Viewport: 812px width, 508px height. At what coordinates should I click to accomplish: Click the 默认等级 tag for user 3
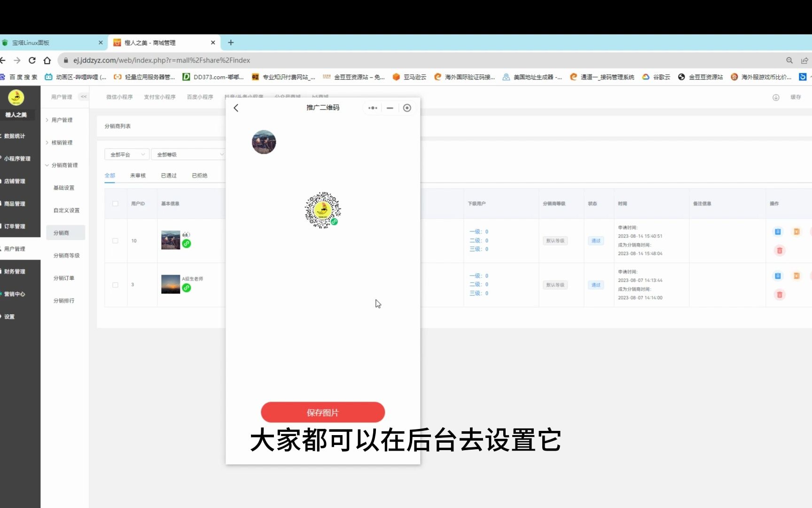click(555, 285)
